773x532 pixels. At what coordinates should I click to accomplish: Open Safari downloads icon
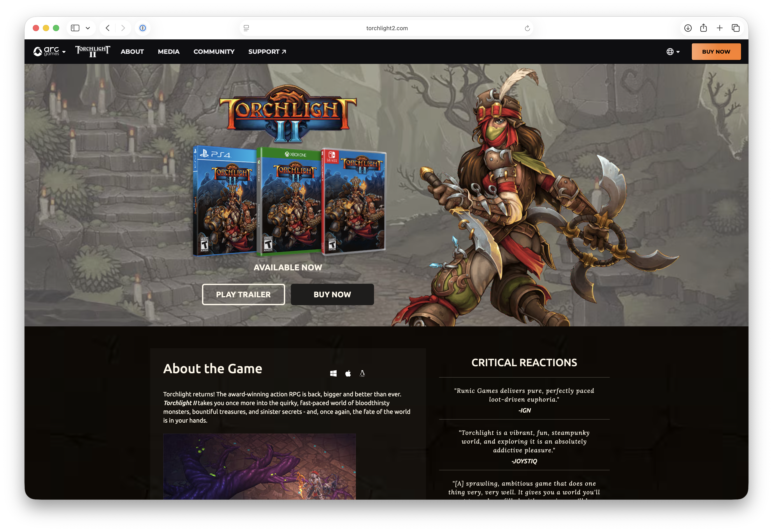point(688,28)
